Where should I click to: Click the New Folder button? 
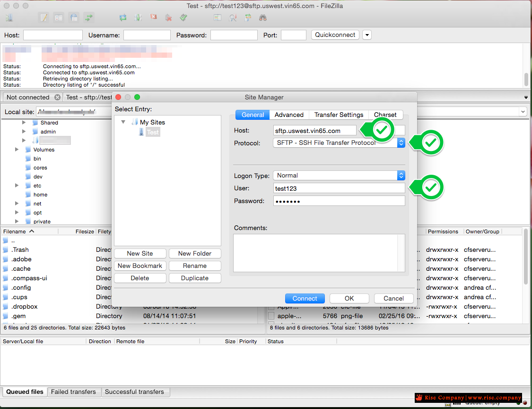click(x=195, y=253)
